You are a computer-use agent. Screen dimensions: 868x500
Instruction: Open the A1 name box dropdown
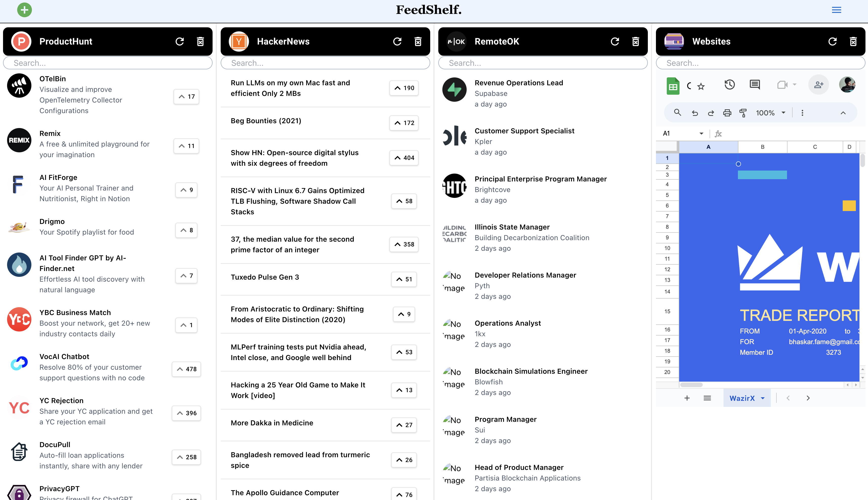(x=701, y=134)
